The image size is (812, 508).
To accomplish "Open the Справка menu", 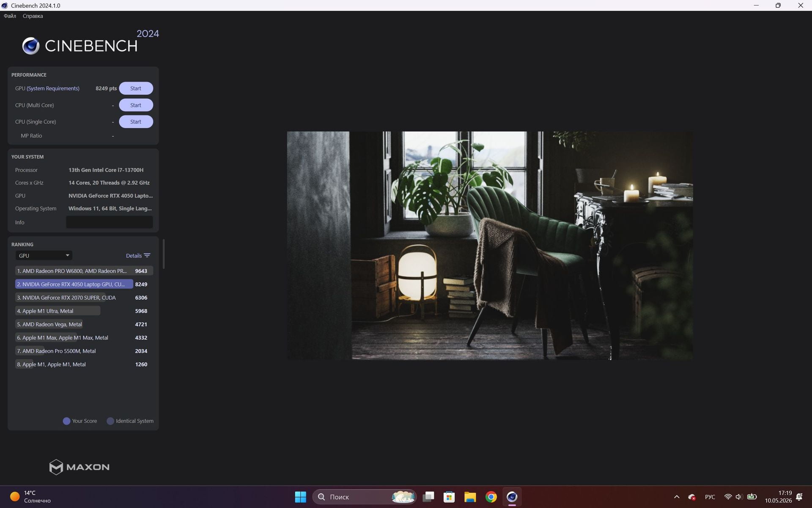I will pos(33,16).
